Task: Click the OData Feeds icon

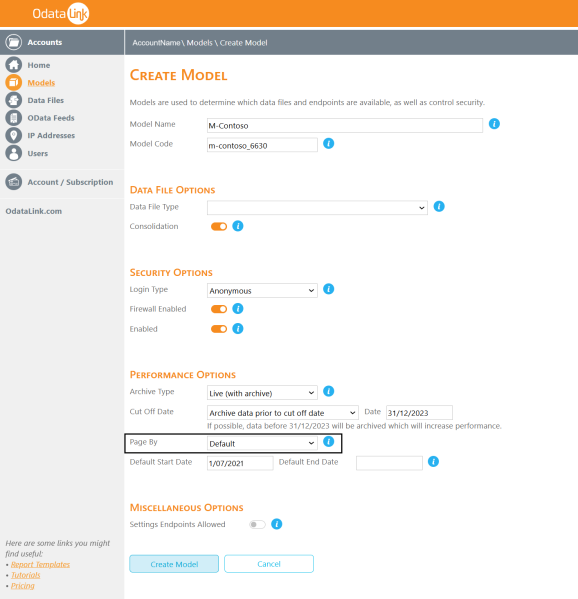Action: click(13, 118)
